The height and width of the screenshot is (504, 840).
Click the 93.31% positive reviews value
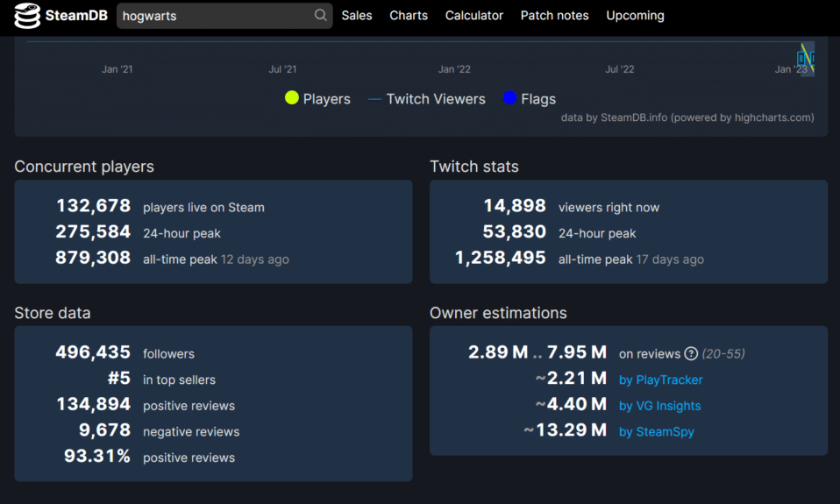(97, 456)
